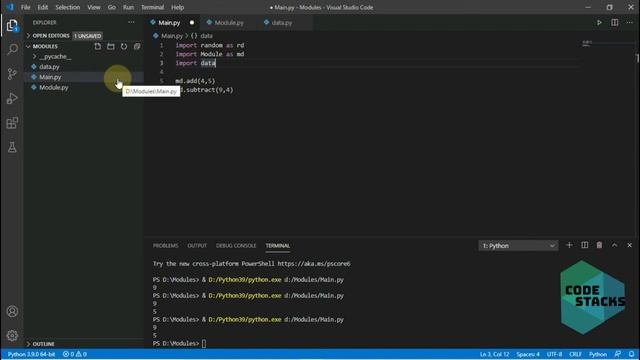Split the terminal panel

(584, 245)
